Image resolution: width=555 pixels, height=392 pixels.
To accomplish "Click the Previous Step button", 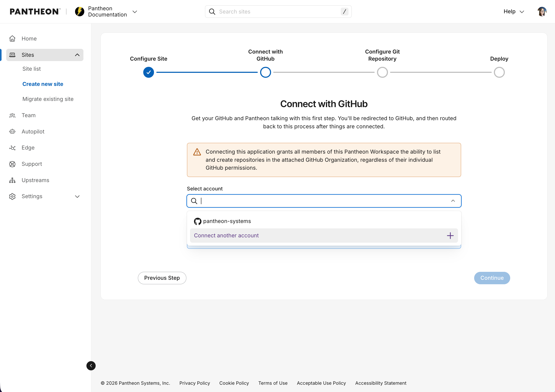I will pos(162,278).
